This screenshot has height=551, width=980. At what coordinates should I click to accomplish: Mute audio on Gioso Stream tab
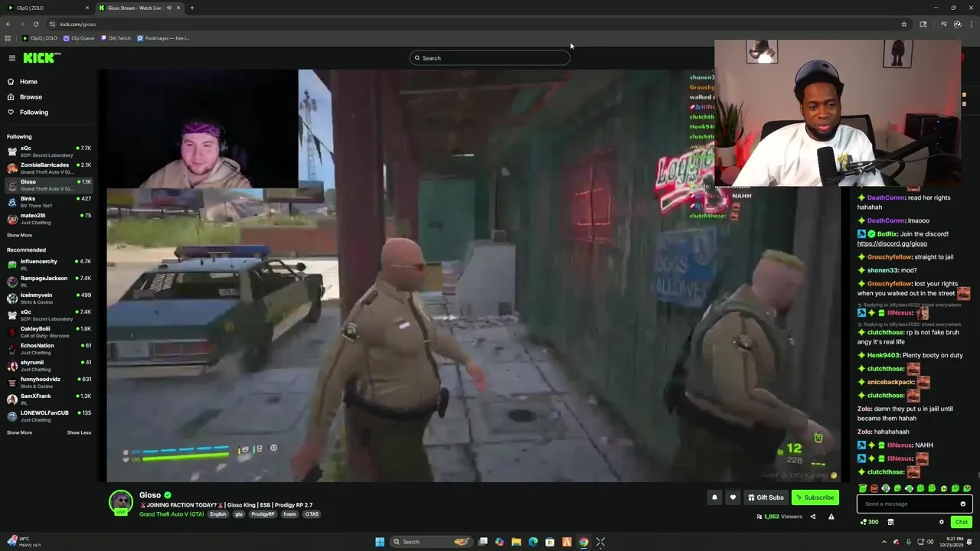tap(168, 8)
